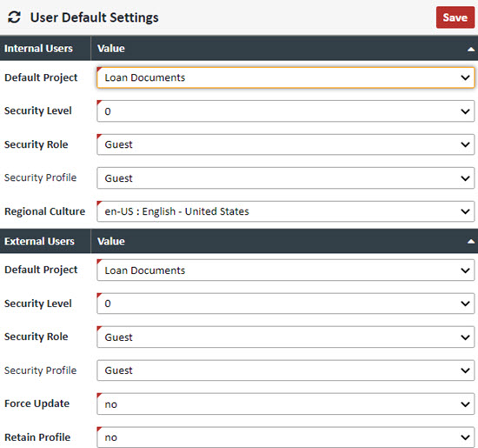Screen dimensions: 478x448
Task: Save the user default settings
Action: click(455, 17)
